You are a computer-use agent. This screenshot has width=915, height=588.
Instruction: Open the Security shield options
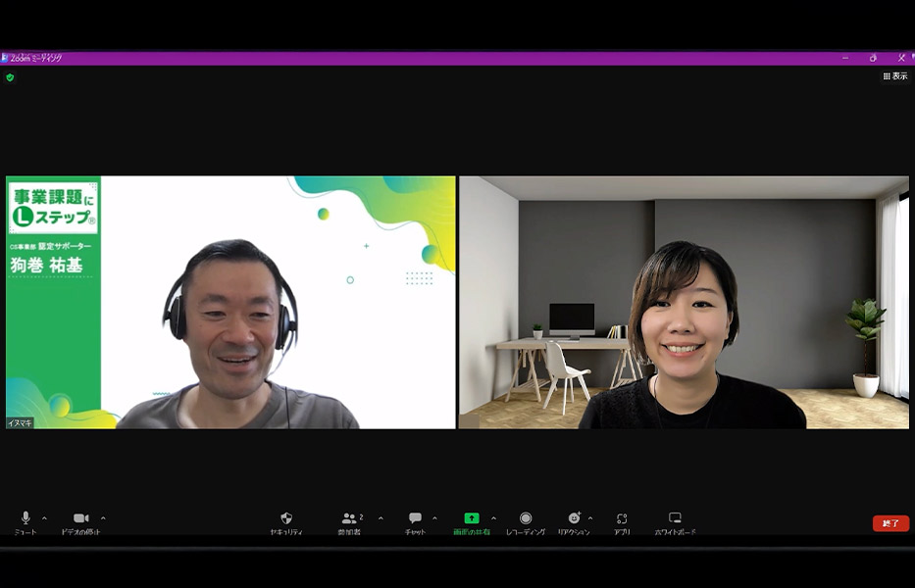tap(286, 518)
